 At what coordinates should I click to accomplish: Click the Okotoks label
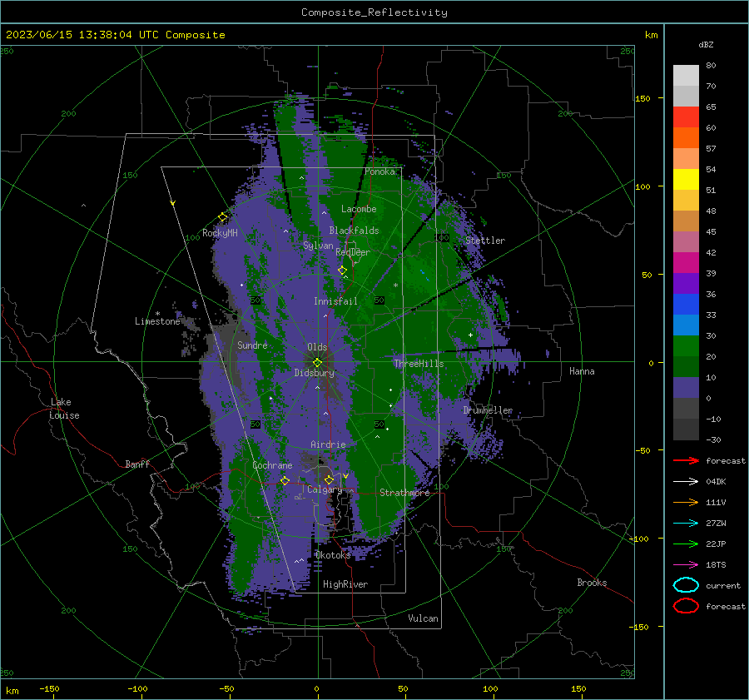333,555
